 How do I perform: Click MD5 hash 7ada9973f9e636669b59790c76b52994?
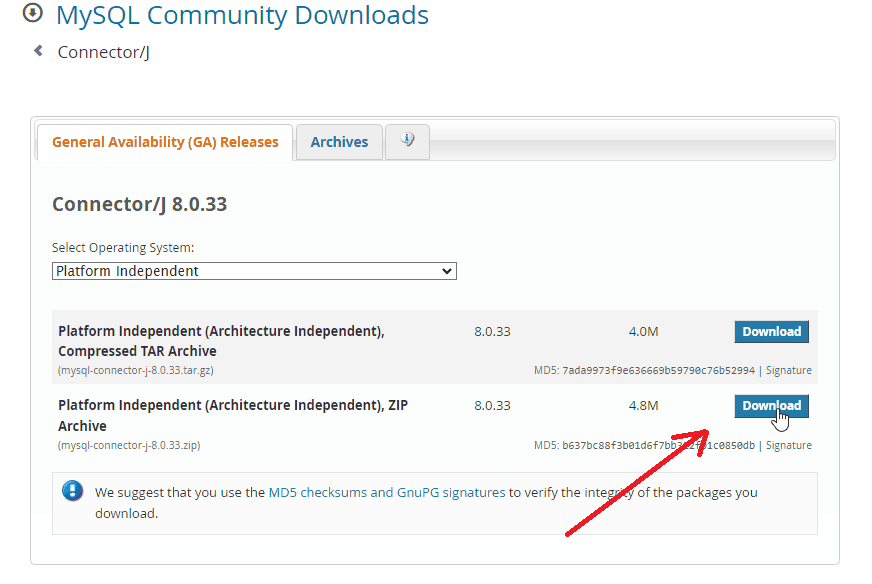click(x=658, y=370)
